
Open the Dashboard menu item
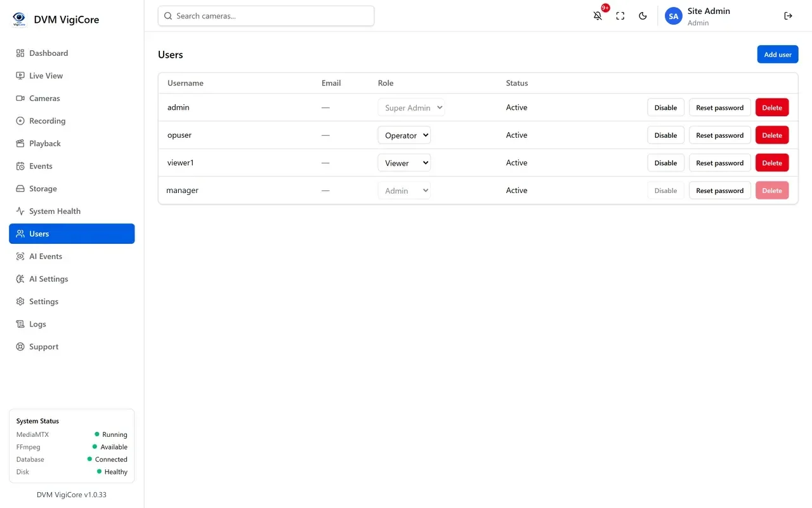(72, 53)
